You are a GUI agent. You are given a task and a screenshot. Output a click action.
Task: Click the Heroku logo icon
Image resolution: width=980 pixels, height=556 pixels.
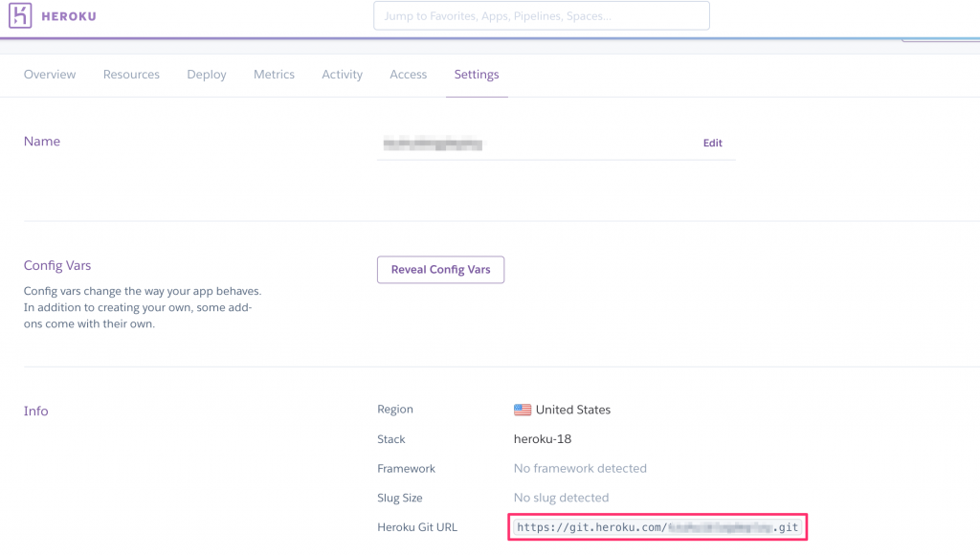tap(20, 15)
